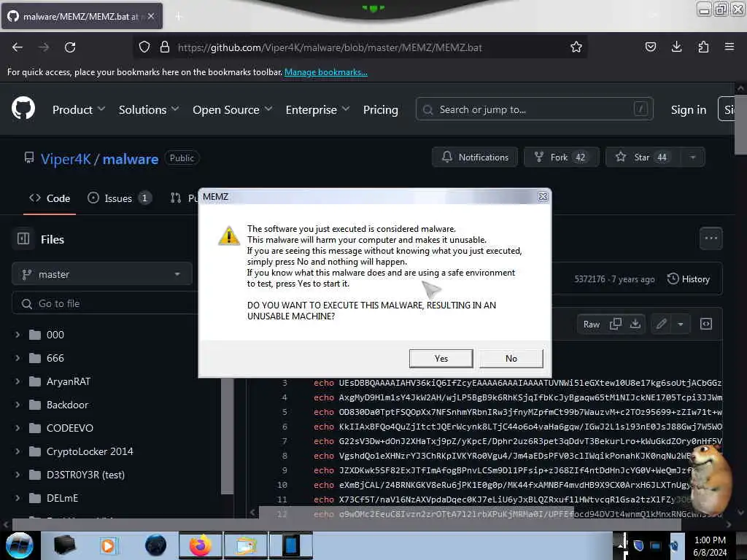Viewport: 747px width, 560px height.
Task: Click the horizontal scrollbar at page bottom
Action: (347, 525)
